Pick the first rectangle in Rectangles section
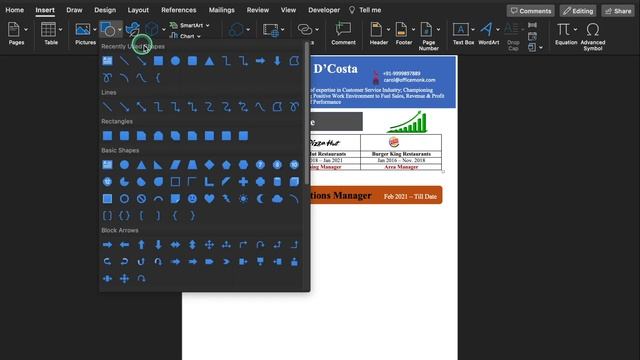The height and width of the screenshot is (360, 640). pyautogui.click(x=107, y=136)
